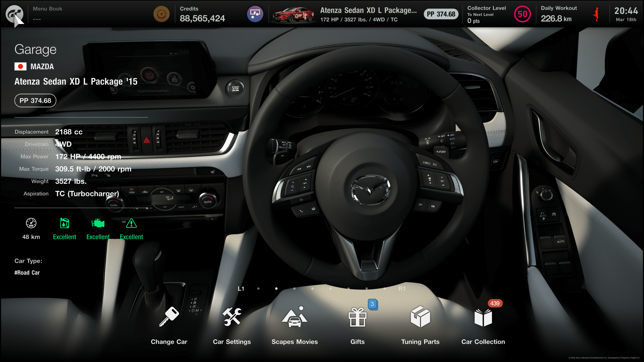This screenshot has width=644, height=362.
Task: Select the first page dot after L1
Action: pyautogui.click(x=258, y=289)
